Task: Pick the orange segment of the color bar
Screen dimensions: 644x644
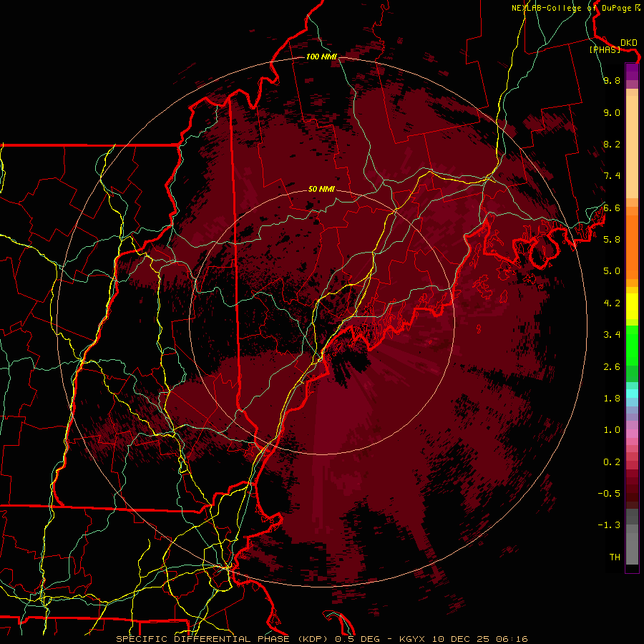Action: pos(632,246)
